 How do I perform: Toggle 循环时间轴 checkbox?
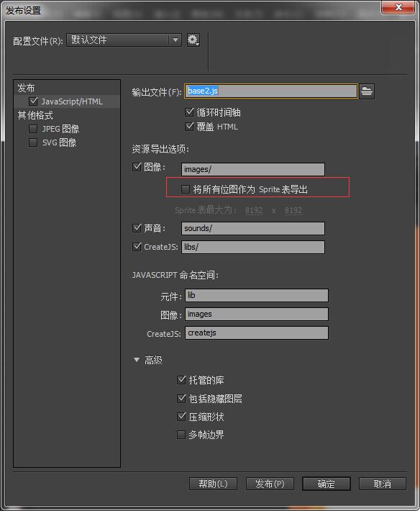pyautogui.click(x=189, y=112)
